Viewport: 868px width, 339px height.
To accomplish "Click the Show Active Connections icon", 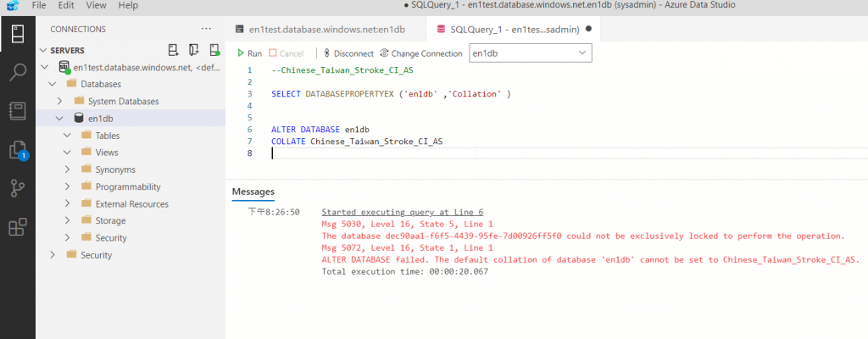I will 214,50.
